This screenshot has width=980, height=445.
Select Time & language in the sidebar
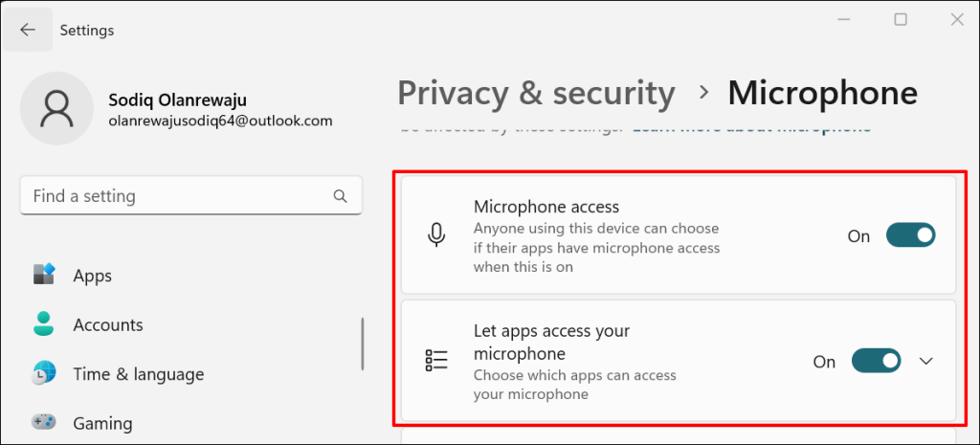click(x=138, y=374)
